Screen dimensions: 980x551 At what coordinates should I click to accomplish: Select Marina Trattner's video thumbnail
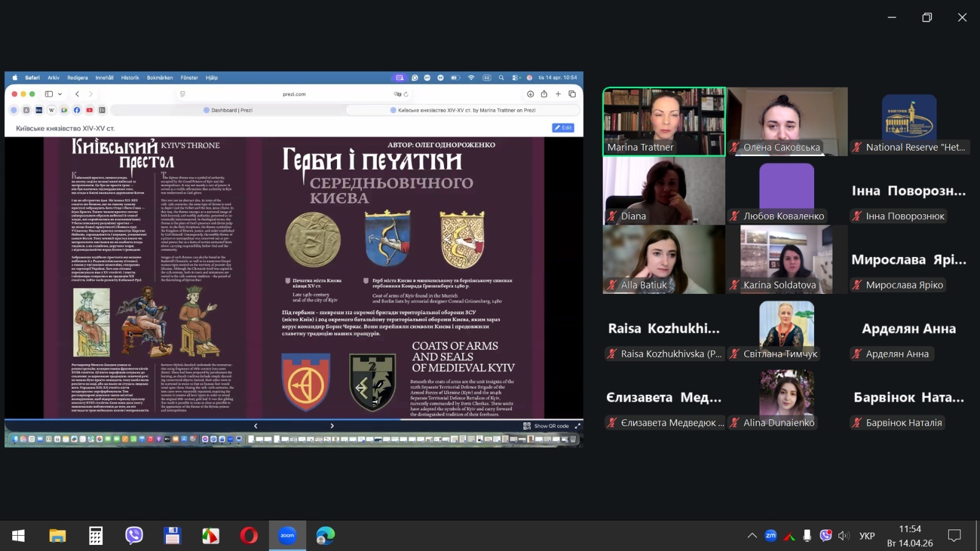[664, 121]
